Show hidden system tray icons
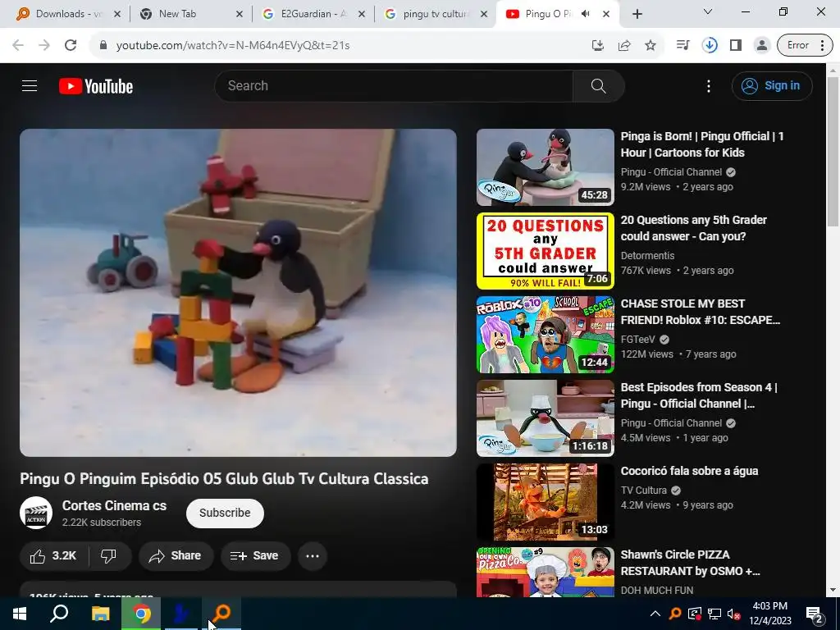This screenshot has width=840, height=630. (655, 614)
